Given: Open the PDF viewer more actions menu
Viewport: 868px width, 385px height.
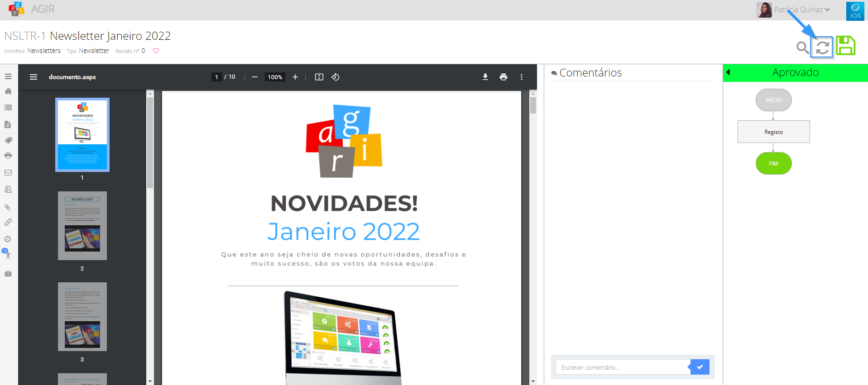Looking at the screenshot, I should pos(522,77).
